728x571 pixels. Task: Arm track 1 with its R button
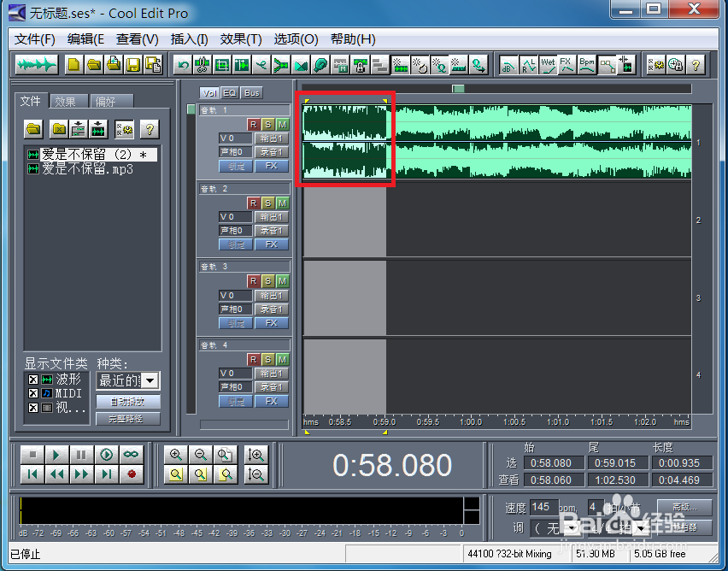click(x=253, y=125)
